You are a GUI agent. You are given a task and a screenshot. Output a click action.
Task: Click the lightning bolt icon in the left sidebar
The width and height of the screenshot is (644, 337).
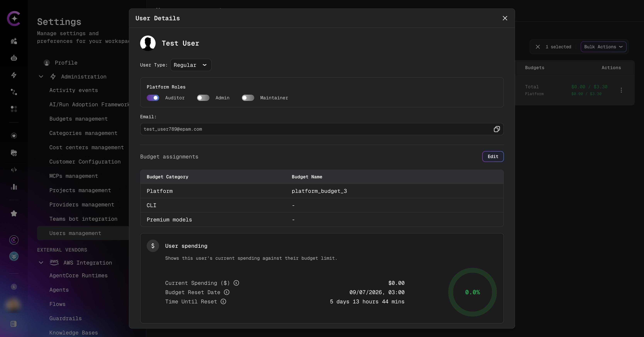pos(14,75)
